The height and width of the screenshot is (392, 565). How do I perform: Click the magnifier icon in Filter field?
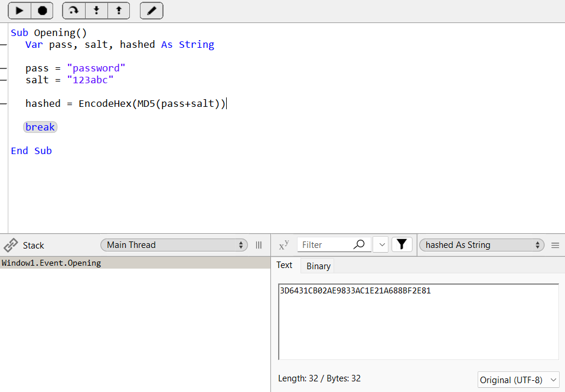coord(359,244)
